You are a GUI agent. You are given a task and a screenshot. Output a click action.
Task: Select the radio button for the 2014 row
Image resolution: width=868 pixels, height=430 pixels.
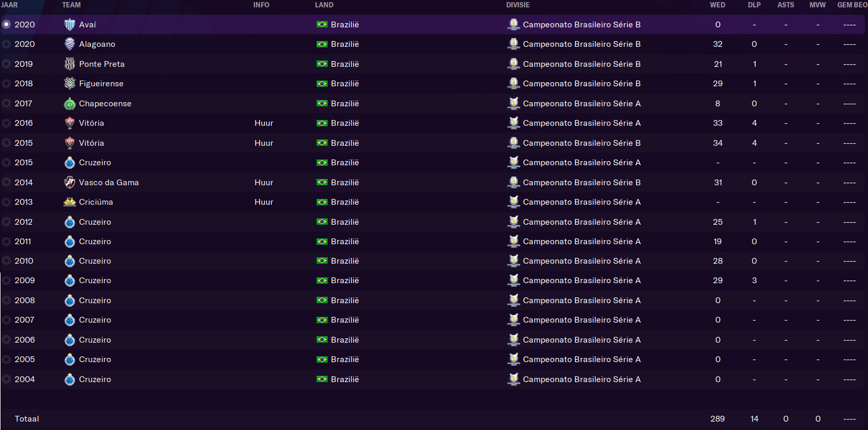click(x=6, y=183)
